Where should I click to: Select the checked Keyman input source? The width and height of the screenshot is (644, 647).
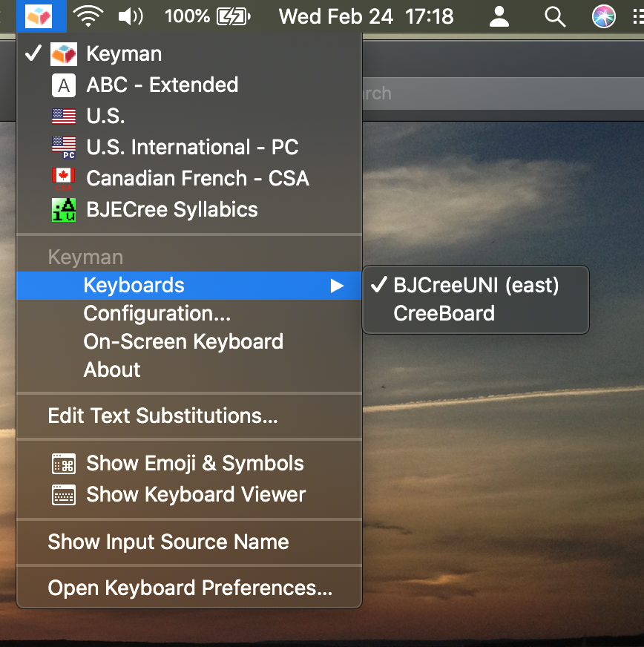point(124,53)
